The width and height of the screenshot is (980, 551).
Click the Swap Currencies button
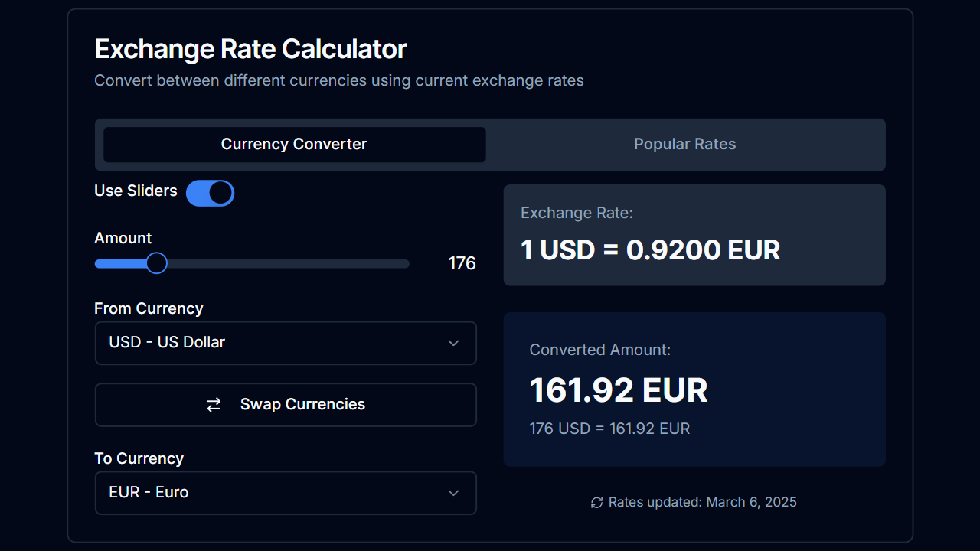[286, 404]
